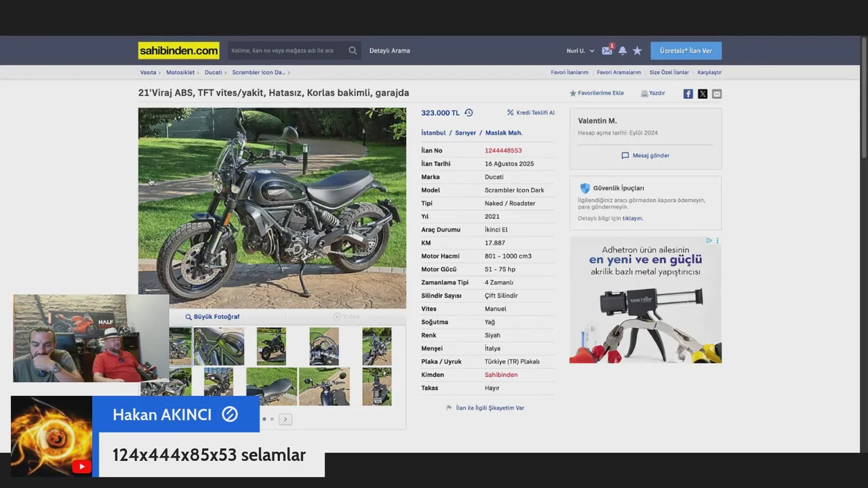The width and height of the screenshot is (868, 488).
Task: Open Detaylı Arama link
Action: (x=389, y=51)
